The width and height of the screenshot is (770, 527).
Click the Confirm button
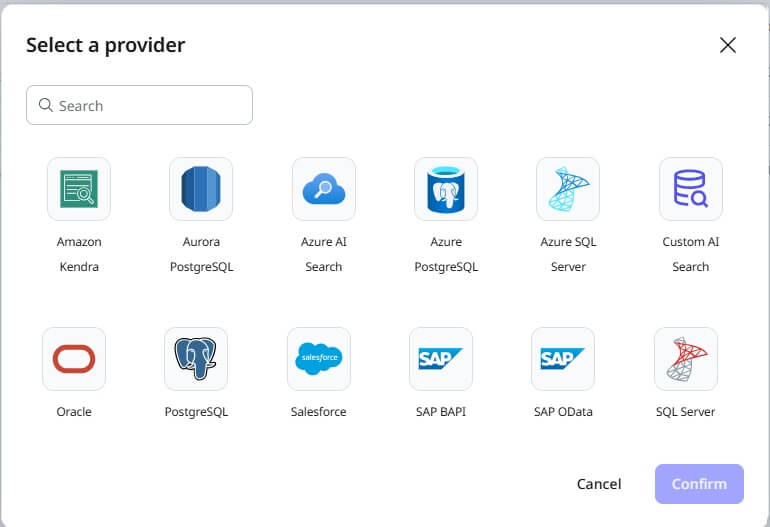pos(699,484)
